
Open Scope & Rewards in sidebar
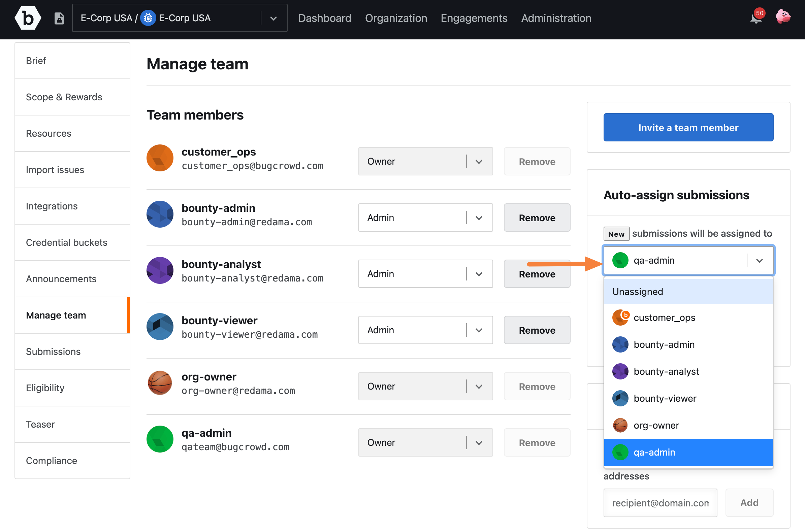point(72,97)
